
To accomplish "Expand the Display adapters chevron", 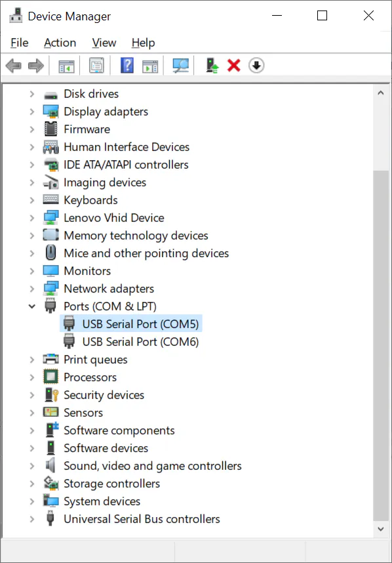I will (32, 112).
